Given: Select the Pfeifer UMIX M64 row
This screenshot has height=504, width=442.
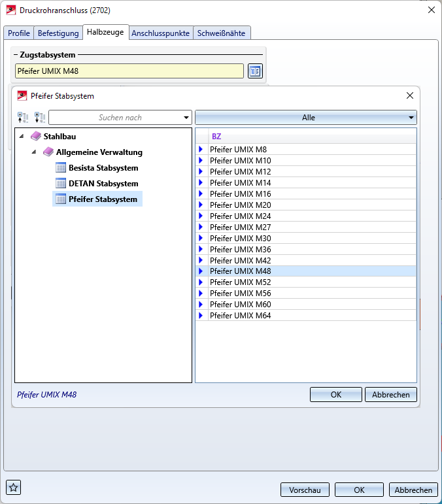Looking at the screenshot, I should (306, 315).
